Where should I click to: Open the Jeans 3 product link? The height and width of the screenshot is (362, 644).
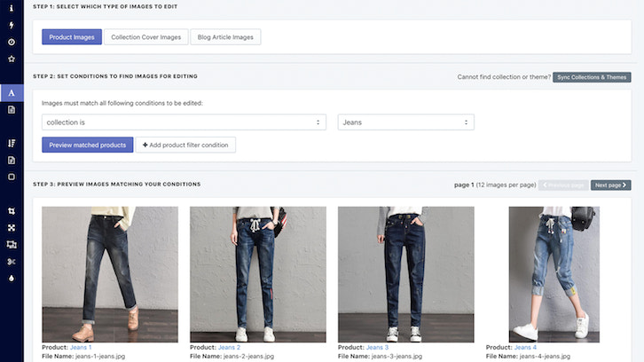[377, 347]
